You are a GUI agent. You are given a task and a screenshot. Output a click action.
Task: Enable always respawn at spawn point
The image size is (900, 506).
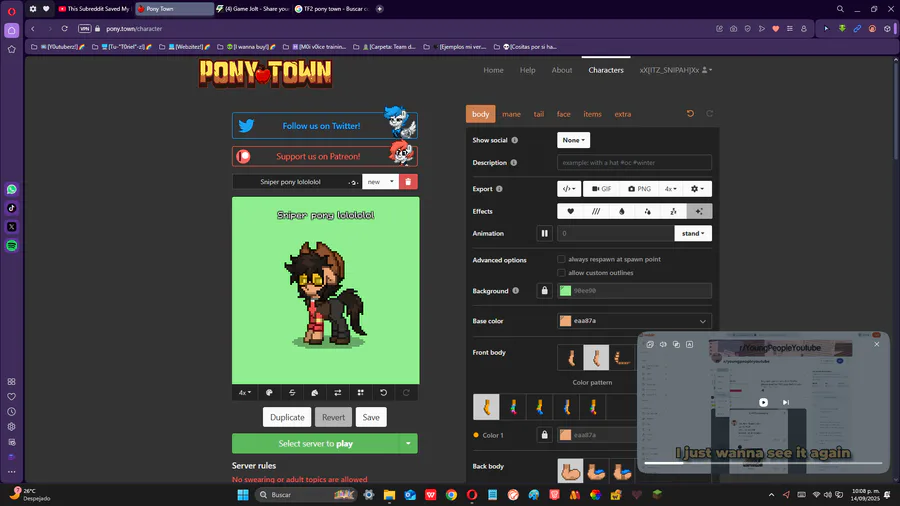561,259
